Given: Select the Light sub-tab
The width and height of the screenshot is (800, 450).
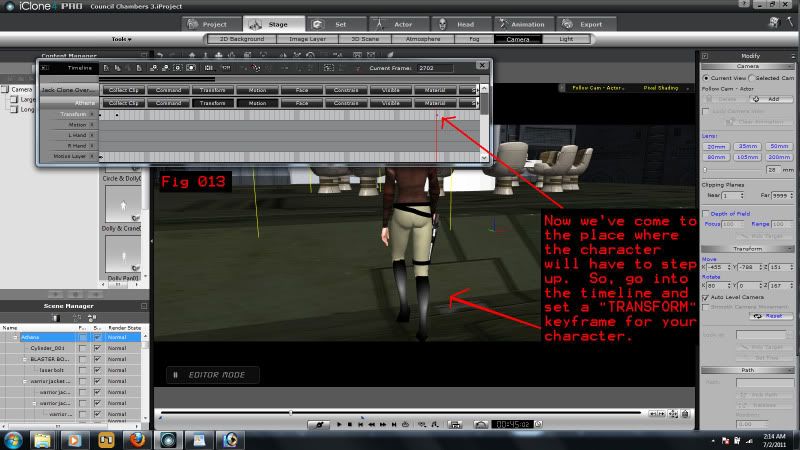Looking at the screenshot, I should click(x=566, y=39).
